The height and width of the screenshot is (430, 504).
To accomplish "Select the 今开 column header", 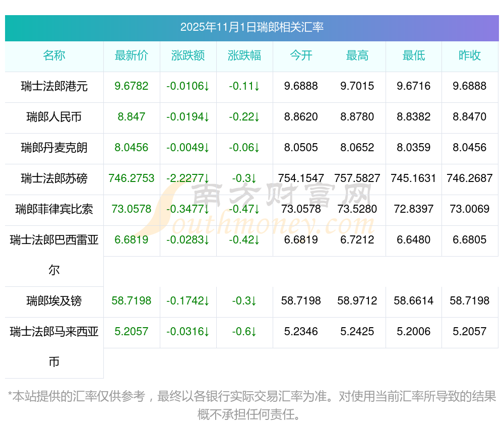I will tap(301, 55).
